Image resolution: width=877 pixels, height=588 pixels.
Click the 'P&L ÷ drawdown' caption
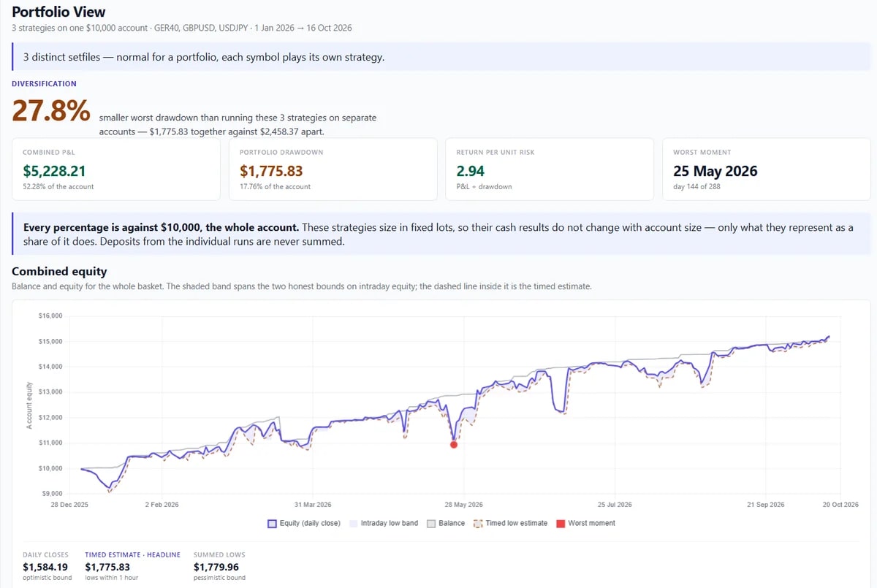[x=484, y=186]
